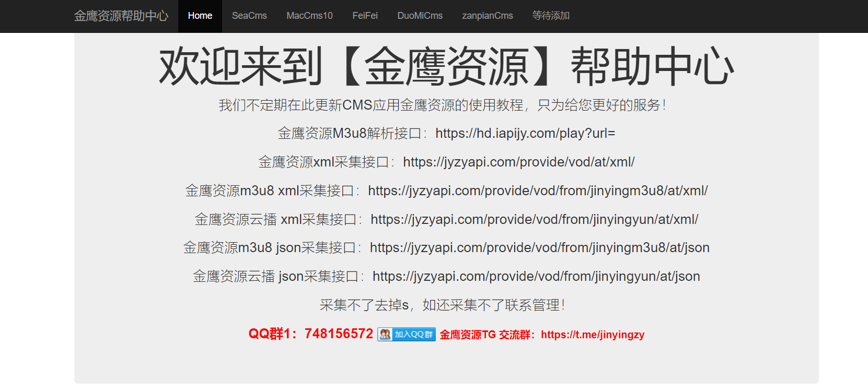Open the zanpianCms nav link
This screenshot has width=868, height=392.
coord(487,16)
